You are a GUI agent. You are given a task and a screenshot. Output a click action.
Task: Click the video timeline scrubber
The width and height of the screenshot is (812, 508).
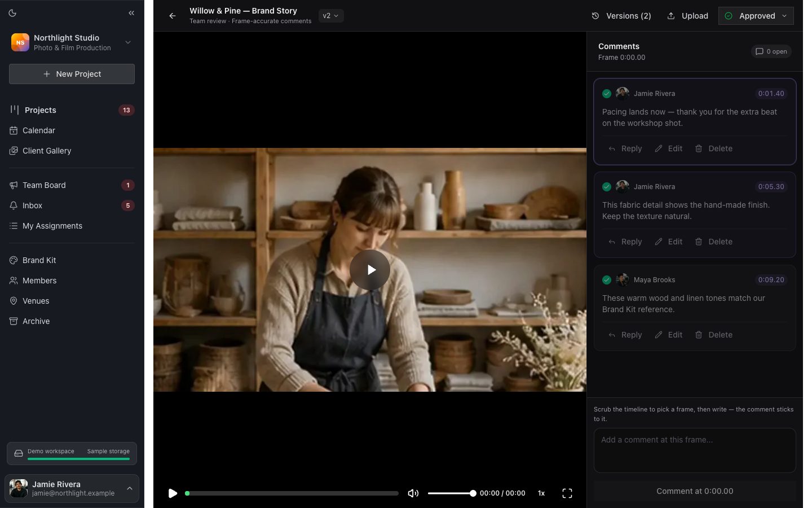pyautogui.click(x=292, y=493)
